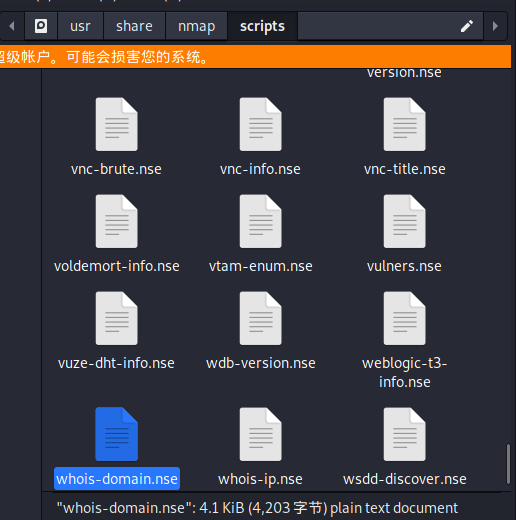Screen dimensions: 516x520
Task: Click the partially visible version.nse label
Action: click(x=404, y=73)
